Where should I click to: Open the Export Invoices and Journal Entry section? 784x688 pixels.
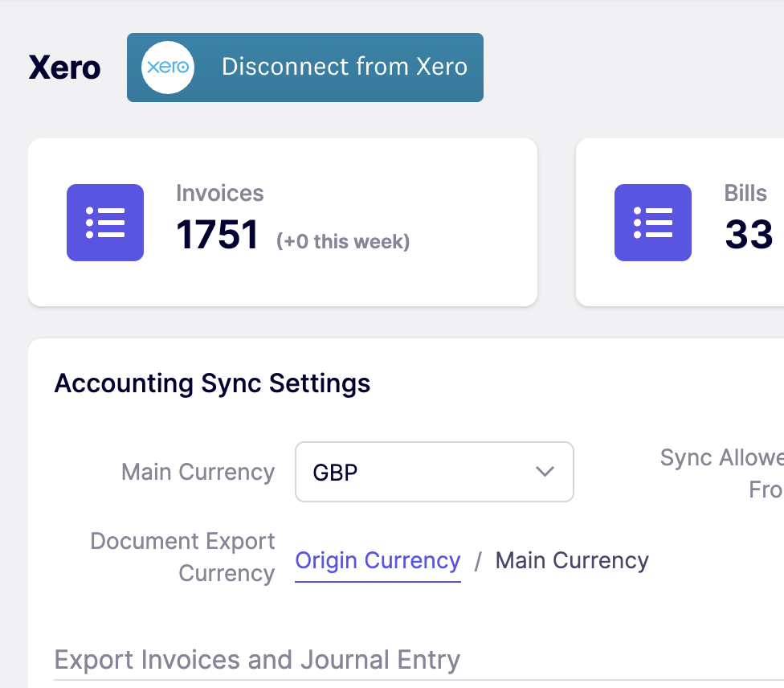256,660
